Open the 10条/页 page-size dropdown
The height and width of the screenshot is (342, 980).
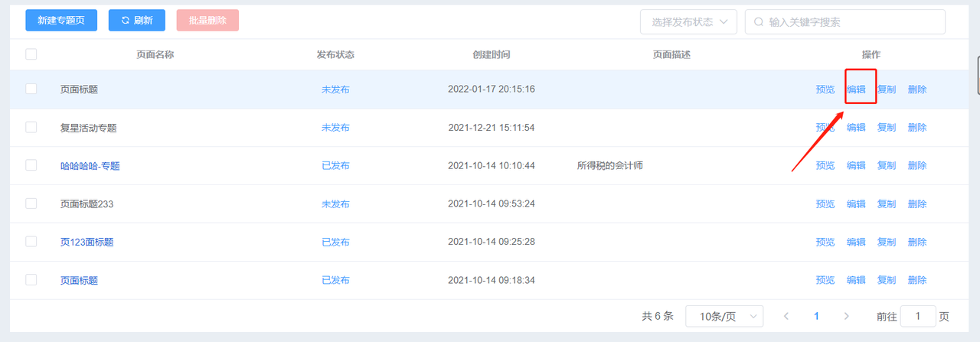pos(724,316)
